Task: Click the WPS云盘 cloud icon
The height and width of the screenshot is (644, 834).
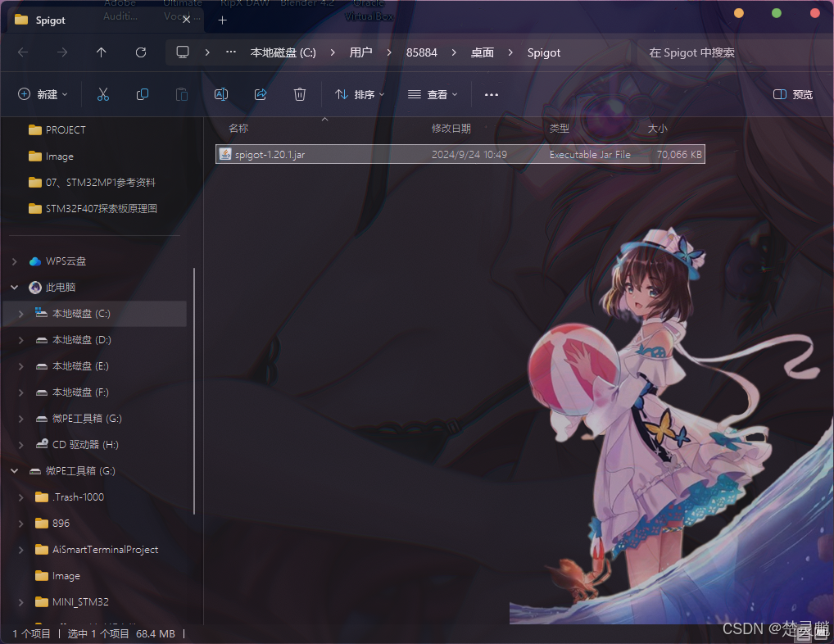Action: click(35, 261)
